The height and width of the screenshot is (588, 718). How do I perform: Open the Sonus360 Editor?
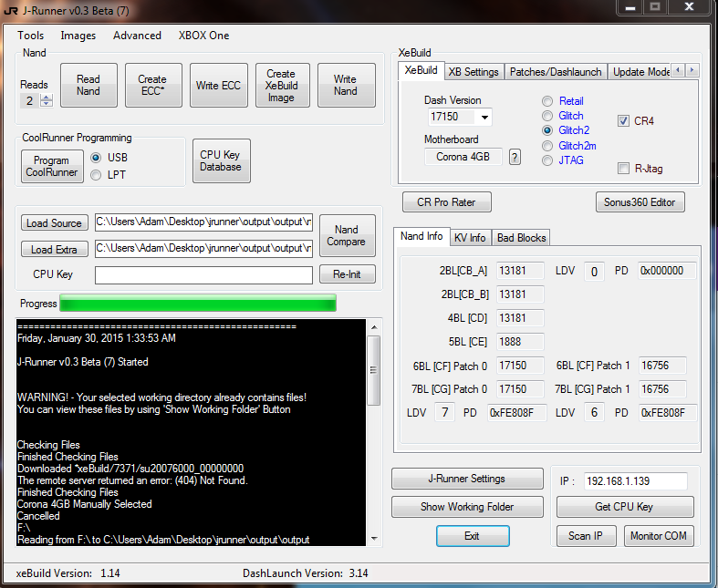(640, 202)
